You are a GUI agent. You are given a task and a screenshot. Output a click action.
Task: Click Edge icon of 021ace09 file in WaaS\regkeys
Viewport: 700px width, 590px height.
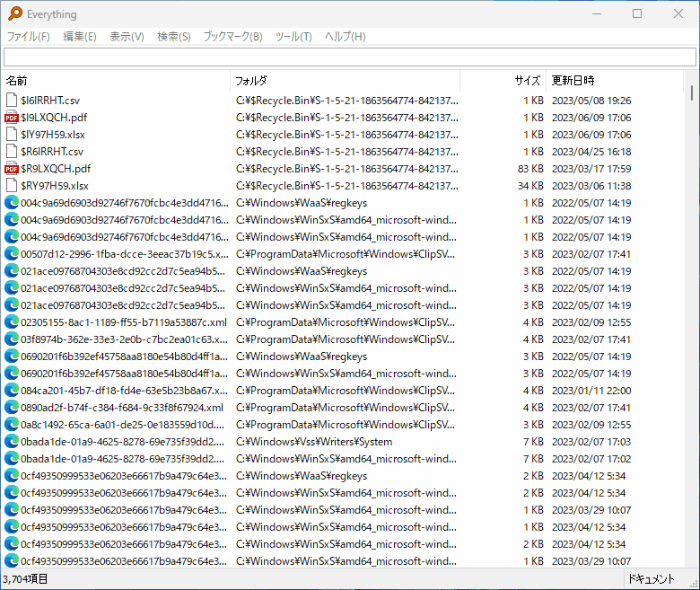click(12, 270)
